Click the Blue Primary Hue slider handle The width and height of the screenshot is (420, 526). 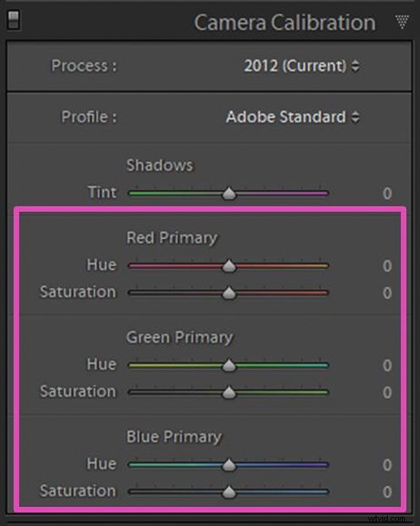(229, 465)
